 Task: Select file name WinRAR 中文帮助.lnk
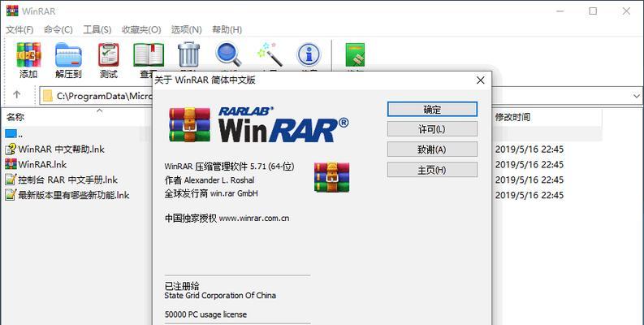62,149
